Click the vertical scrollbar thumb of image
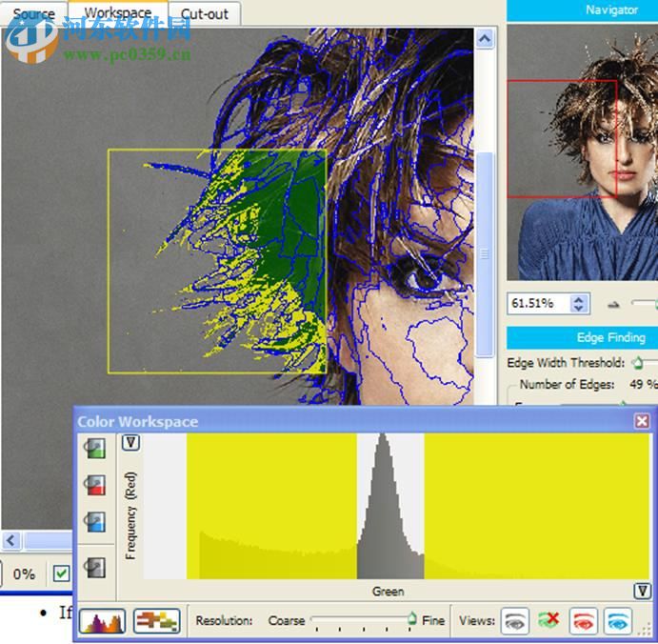This screenshot has width=658, height=644. [485, 254]
